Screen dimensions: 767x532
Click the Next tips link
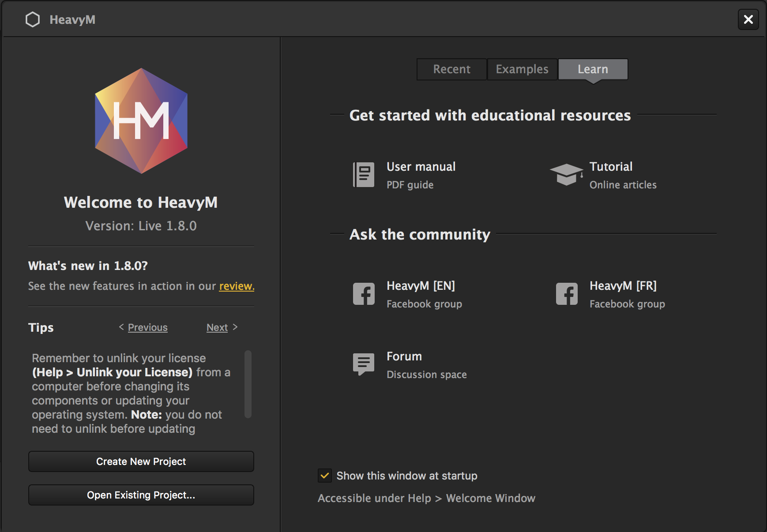(217, 327)
